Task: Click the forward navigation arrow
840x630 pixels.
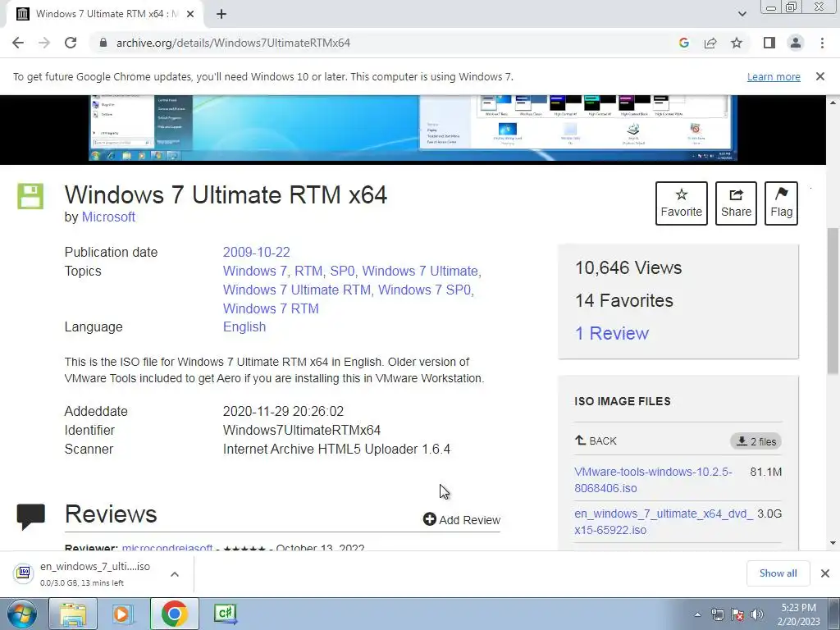Action: (x=44, y=43)
